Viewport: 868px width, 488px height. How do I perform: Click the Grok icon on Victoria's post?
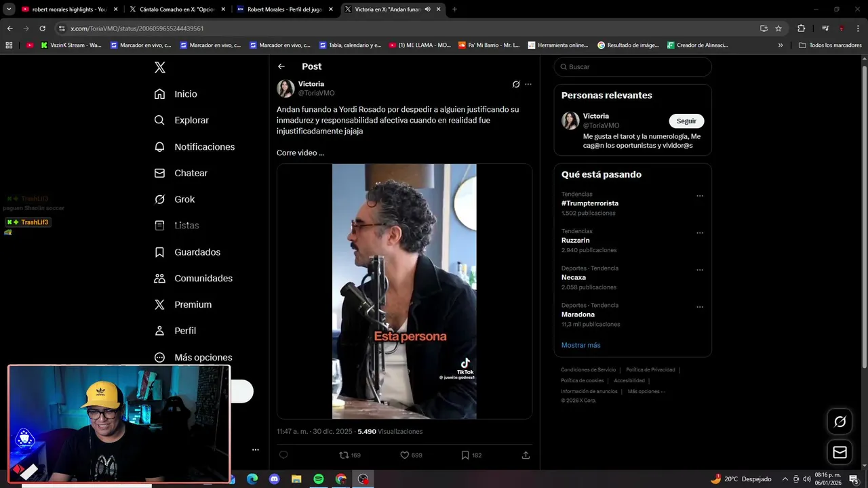tap(516, 84)
